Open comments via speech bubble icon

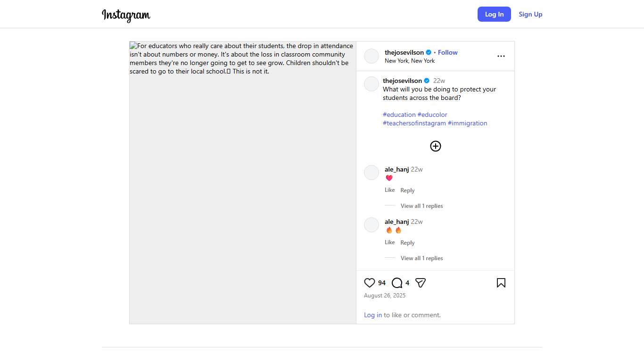tap(397, 283)
